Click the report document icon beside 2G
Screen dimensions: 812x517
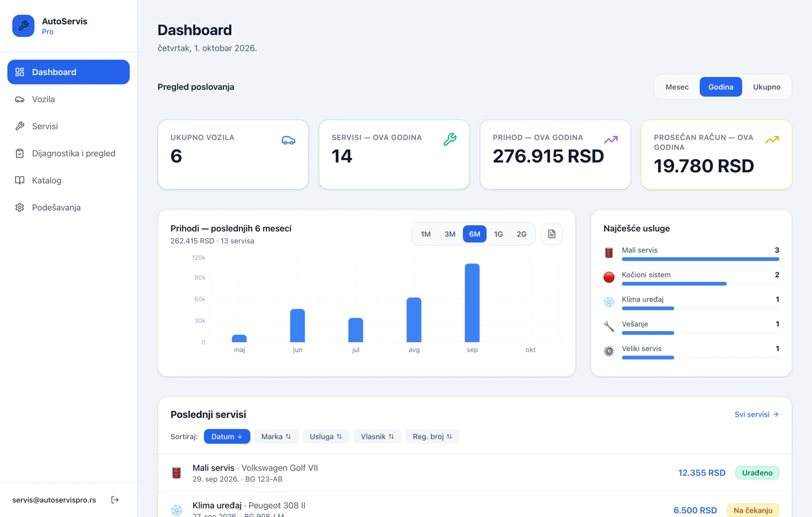coord(552,234)
